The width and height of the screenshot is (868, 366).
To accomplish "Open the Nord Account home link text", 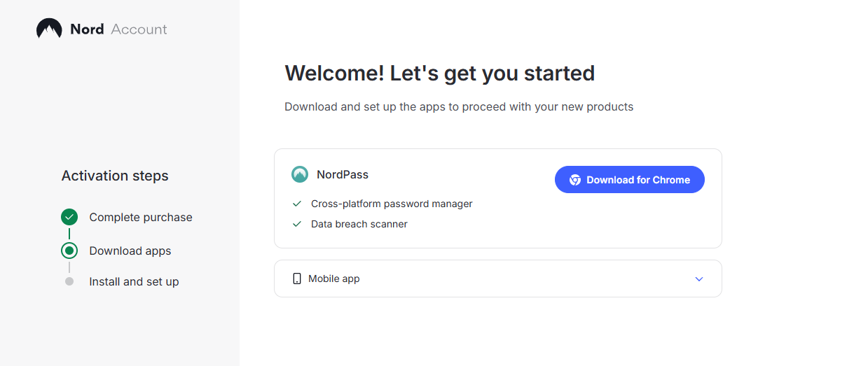I will click(118, 29).
